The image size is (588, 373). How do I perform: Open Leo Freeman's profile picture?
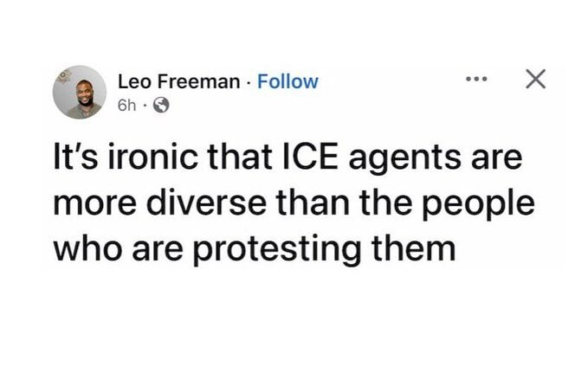click(x=80, y=92)
